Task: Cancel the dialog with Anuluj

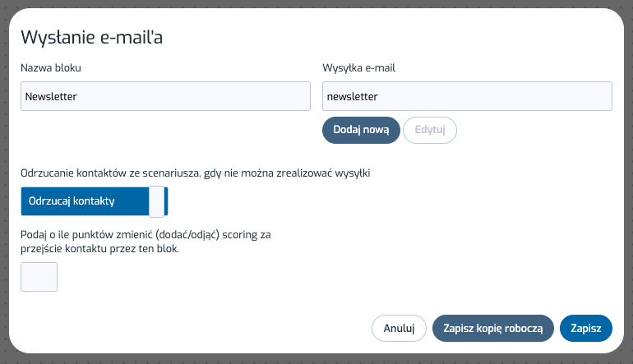Action: pos(399,328)
